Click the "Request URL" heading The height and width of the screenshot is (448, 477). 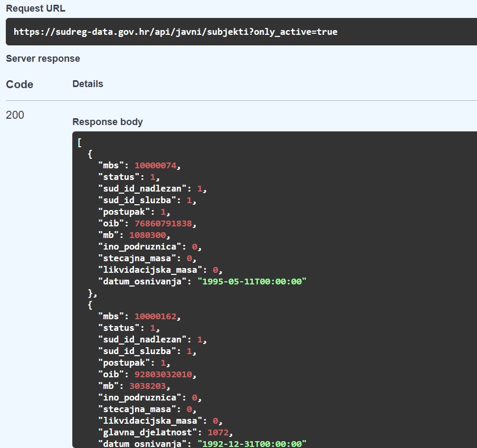point(36,8)
